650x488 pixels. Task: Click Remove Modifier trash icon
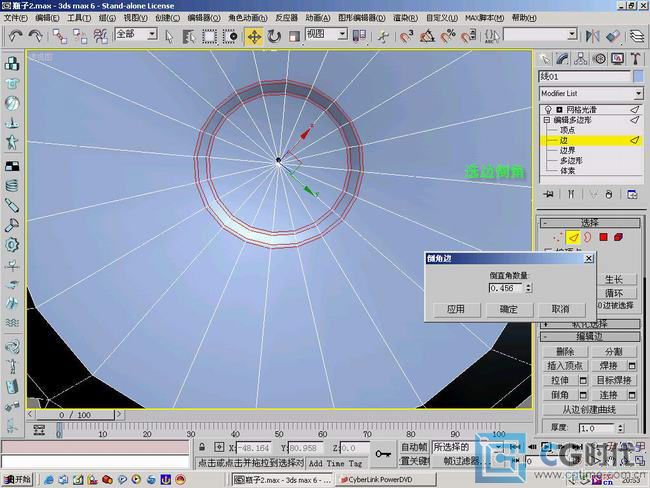pos(609,194)
